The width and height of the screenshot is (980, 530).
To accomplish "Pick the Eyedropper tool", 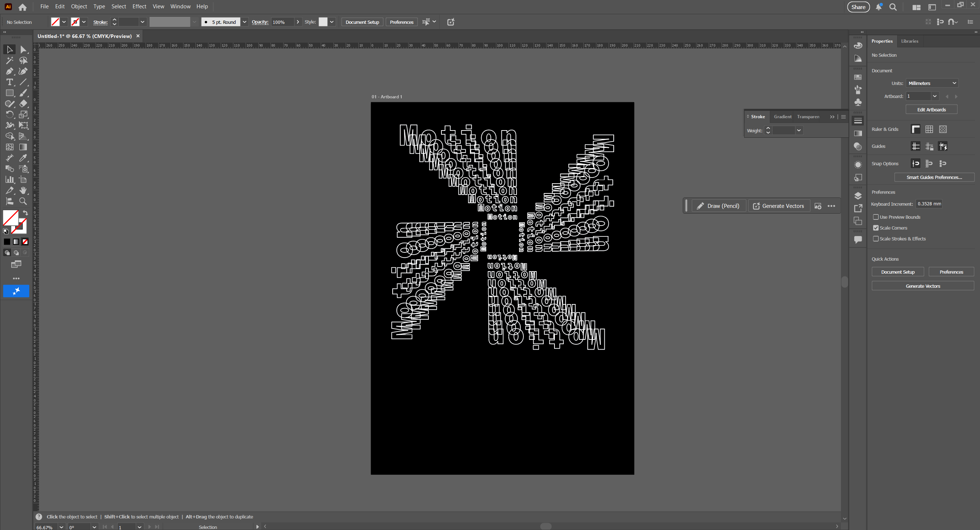I will point(23,158).
